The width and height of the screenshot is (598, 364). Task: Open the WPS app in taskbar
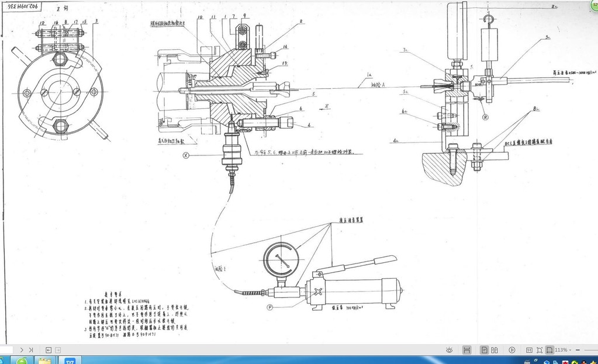(70, 360)
